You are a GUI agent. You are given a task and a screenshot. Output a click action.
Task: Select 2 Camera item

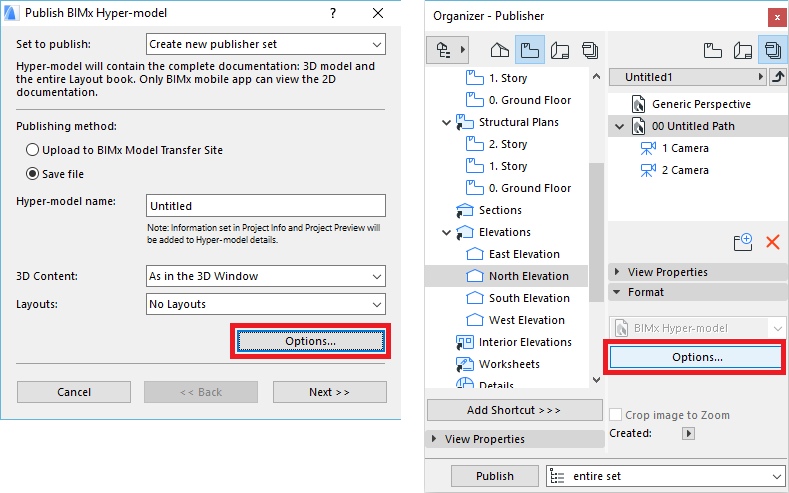click(x=685, y=171)
